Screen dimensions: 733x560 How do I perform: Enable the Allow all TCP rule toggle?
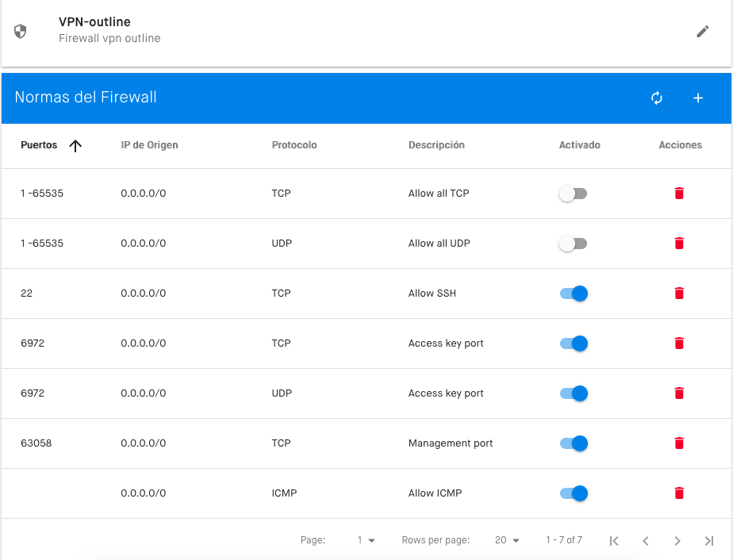coord(573,194)
